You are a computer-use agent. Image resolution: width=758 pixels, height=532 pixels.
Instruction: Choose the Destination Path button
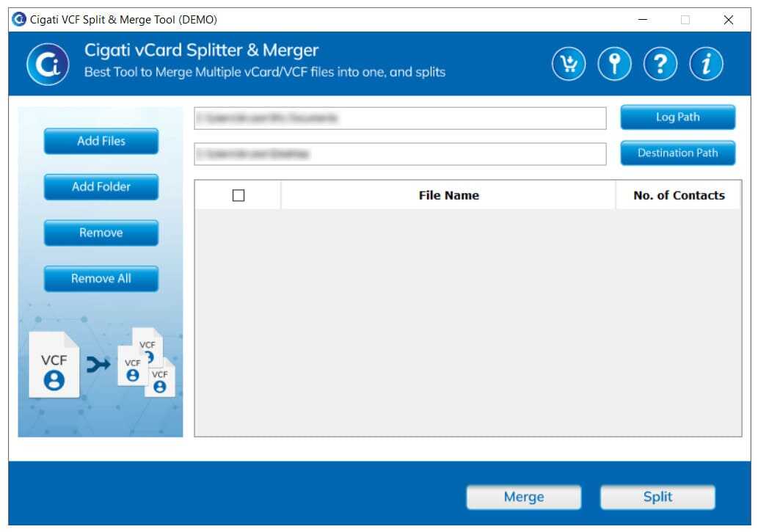678,153
